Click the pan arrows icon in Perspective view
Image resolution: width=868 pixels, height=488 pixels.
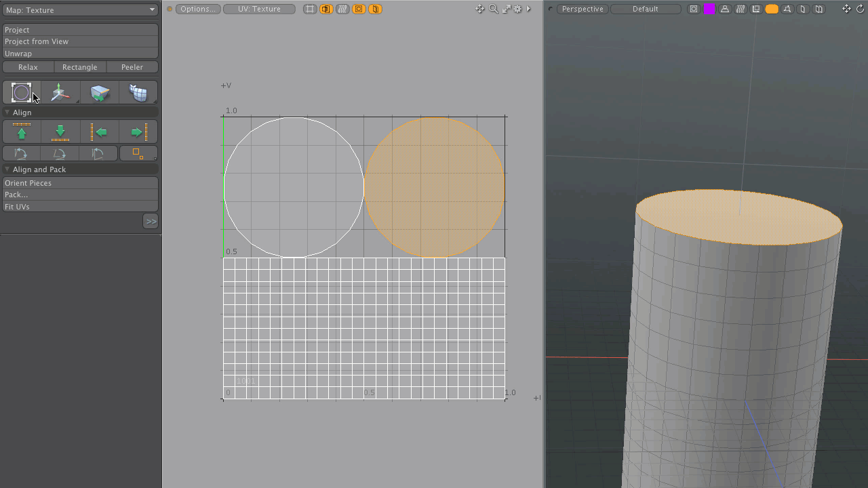[846, 9]
